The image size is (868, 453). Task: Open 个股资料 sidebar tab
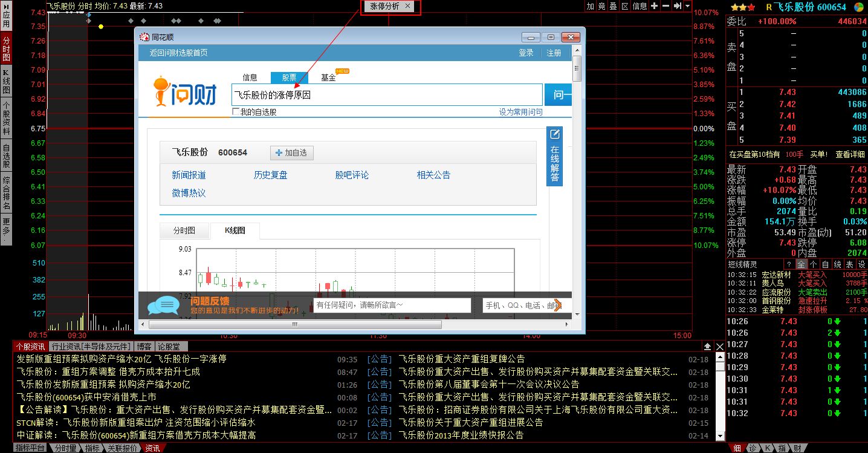pos(6,118)
